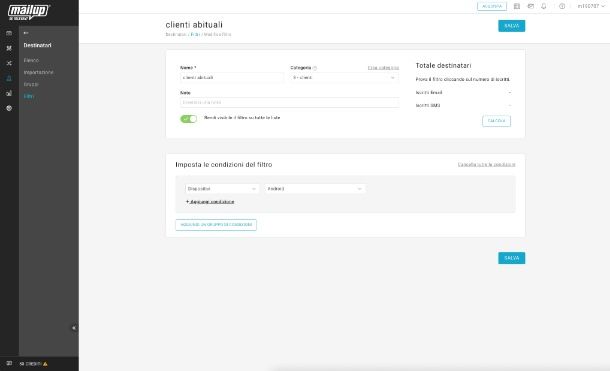Click the Iscritti SMS count row
610x371 pixels.
[463, 105]
